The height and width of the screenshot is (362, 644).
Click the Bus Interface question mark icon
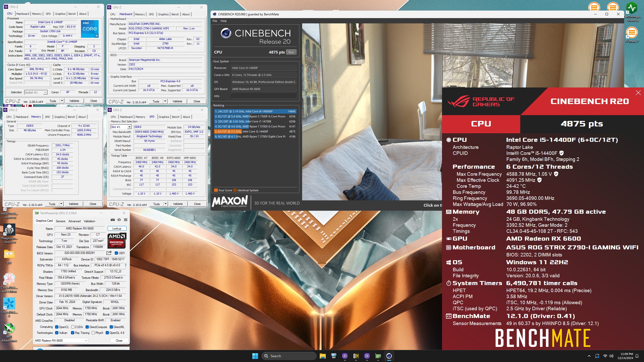(126, 265)
